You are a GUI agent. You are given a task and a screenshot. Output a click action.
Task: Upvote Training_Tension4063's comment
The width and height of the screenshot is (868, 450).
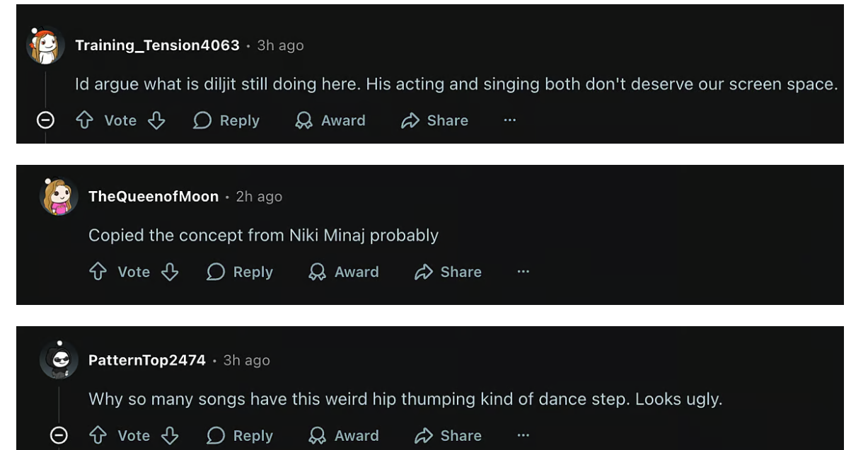(84, 120)
